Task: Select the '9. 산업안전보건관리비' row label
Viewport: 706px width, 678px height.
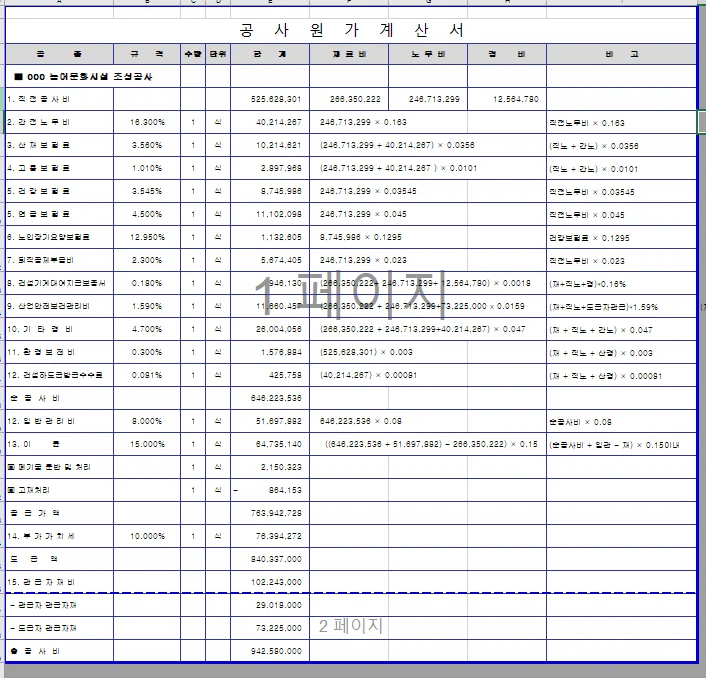Action: [59, 306]
